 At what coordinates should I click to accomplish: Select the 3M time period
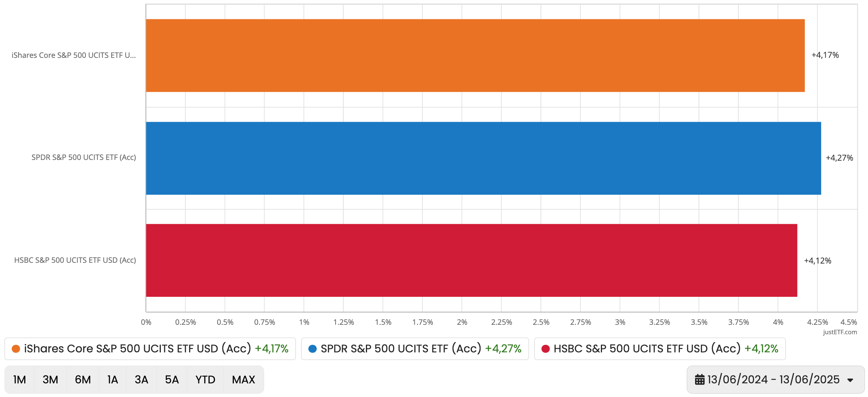pyautogui.click(x=50, y=379)
